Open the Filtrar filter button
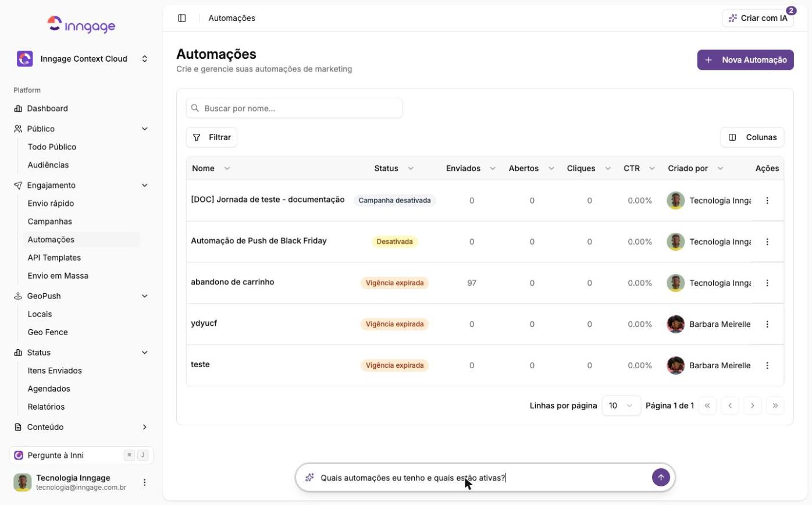Viewport: 812px width, 505px height. tap(212, 137)
